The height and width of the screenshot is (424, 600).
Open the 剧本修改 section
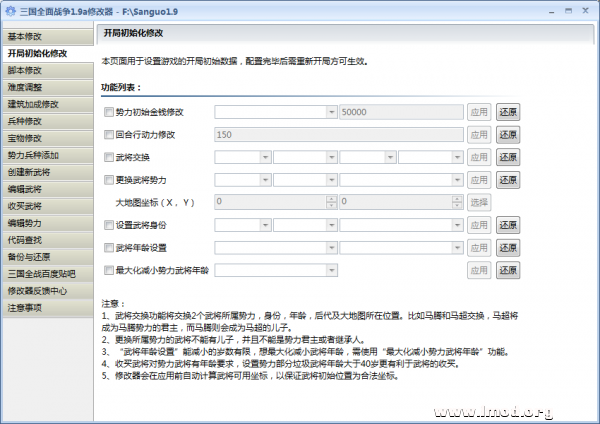pyautogui.click(x=46, y=70)
